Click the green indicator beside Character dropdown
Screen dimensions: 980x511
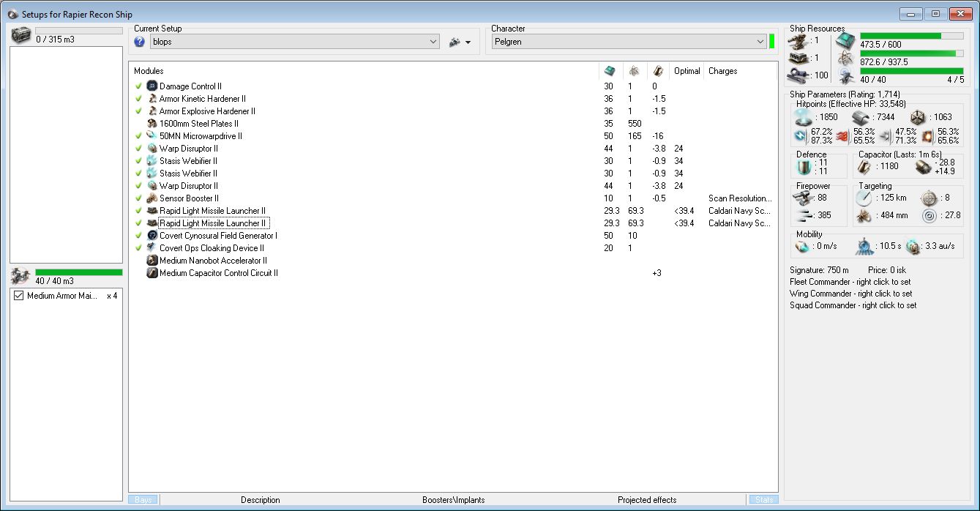click(x=772, y=42)
